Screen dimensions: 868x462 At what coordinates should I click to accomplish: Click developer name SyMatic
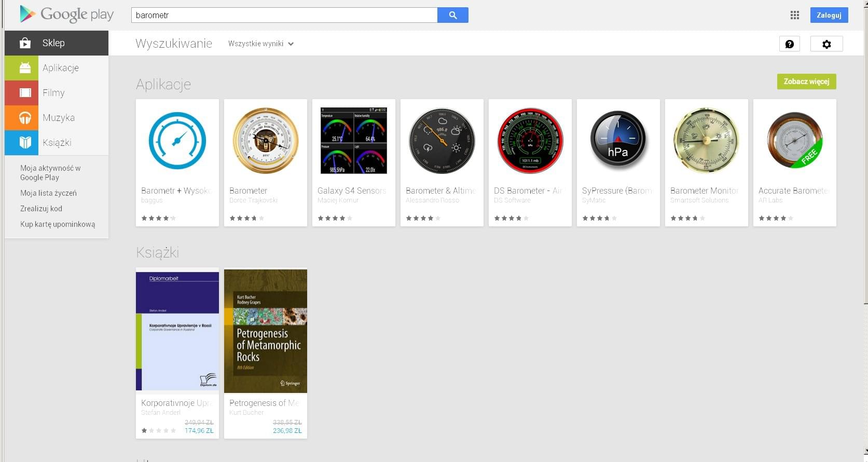click(x=594, y=200)
